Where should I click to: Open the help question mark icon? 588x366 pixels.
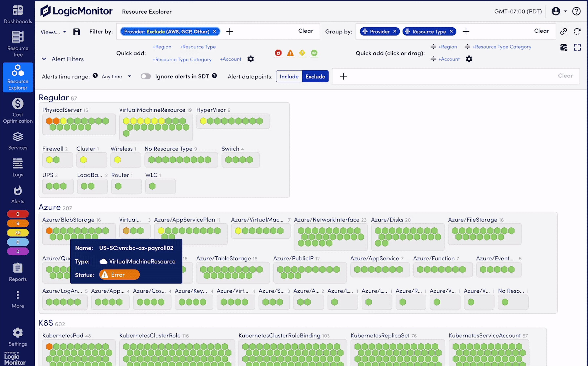[576, 11]
